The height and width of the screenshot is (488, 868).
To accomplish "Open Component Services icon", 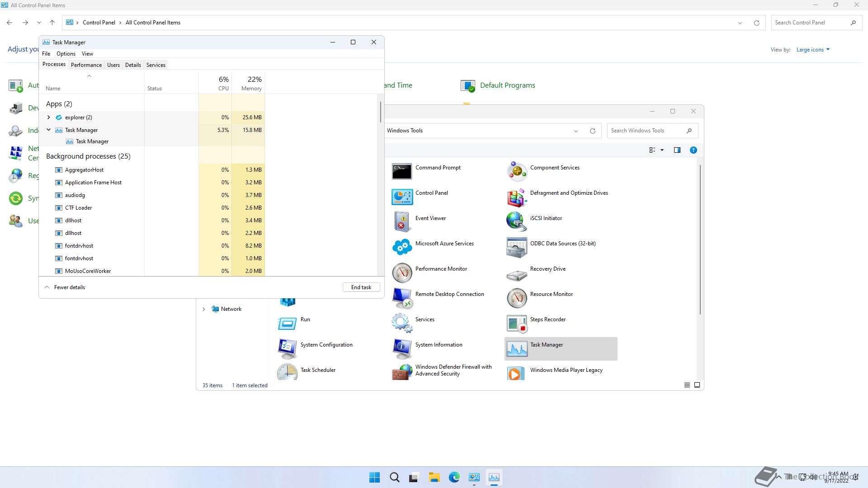I will coord(517,171).
